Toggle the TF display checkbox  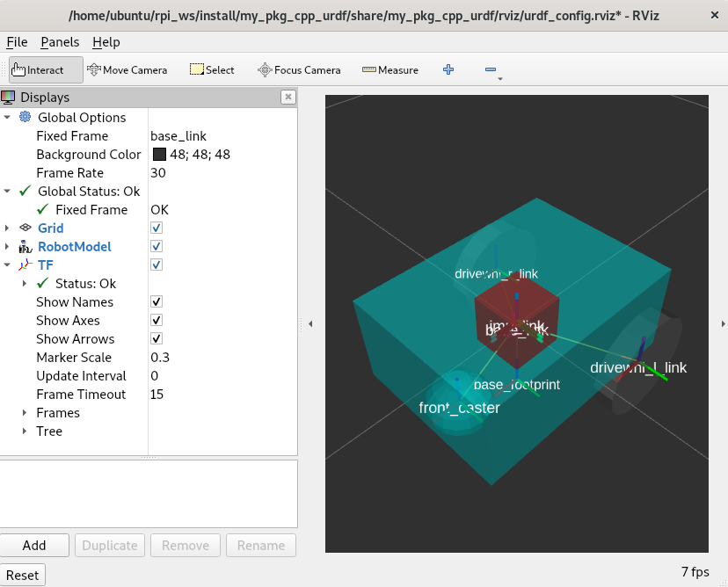157,265
